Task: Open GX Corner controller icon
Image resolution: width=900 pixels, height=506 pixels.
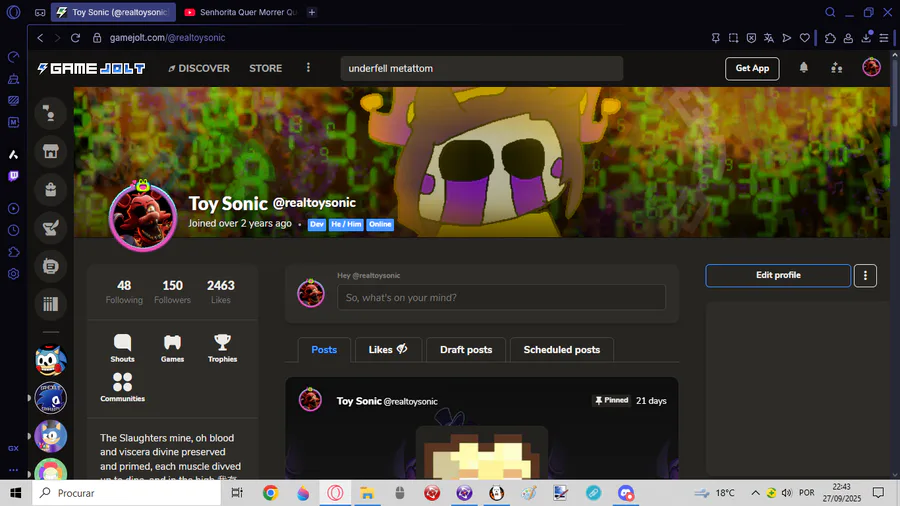Action: (40, 12)
